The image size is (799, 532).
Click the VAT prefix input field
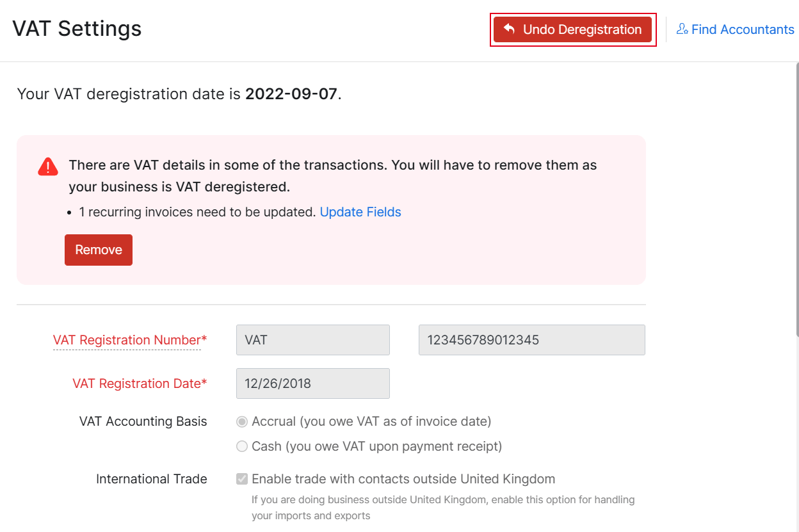[312, 340]
